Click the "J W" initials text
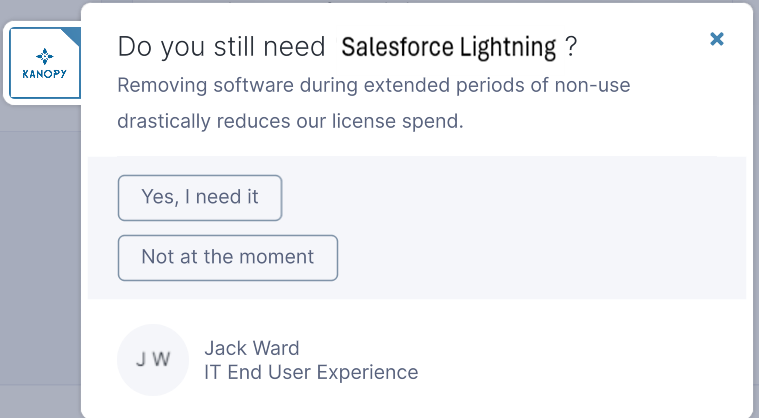759x418 pixels. (153, 360)
